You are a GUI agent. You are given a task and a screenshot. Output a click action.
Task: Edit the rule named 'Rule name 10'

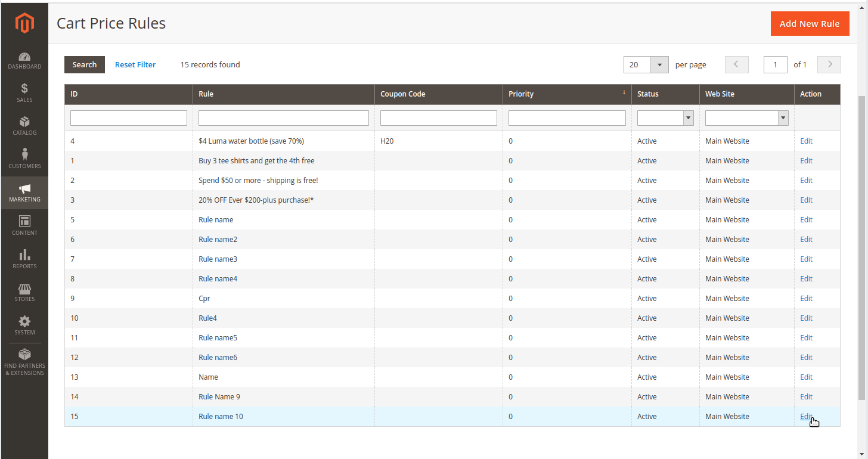pyautogui.click(x=806, y=416)
